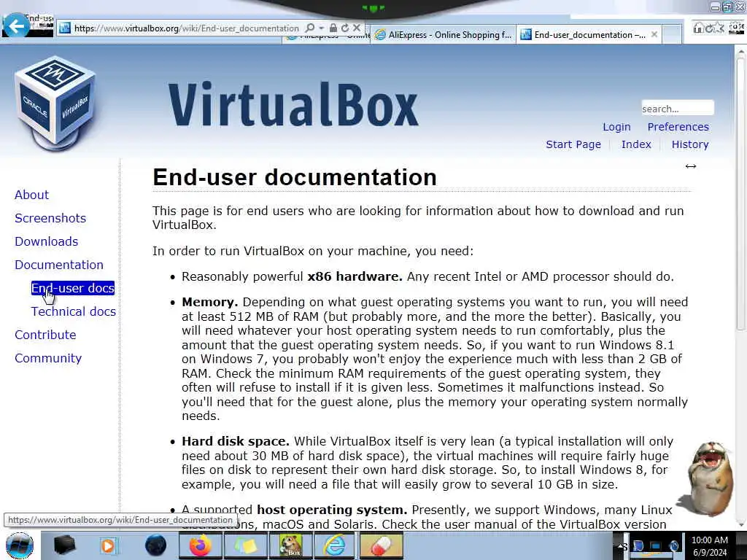
Task: Click the Home icon in browser toolbar
Action: tap(698, 28)
